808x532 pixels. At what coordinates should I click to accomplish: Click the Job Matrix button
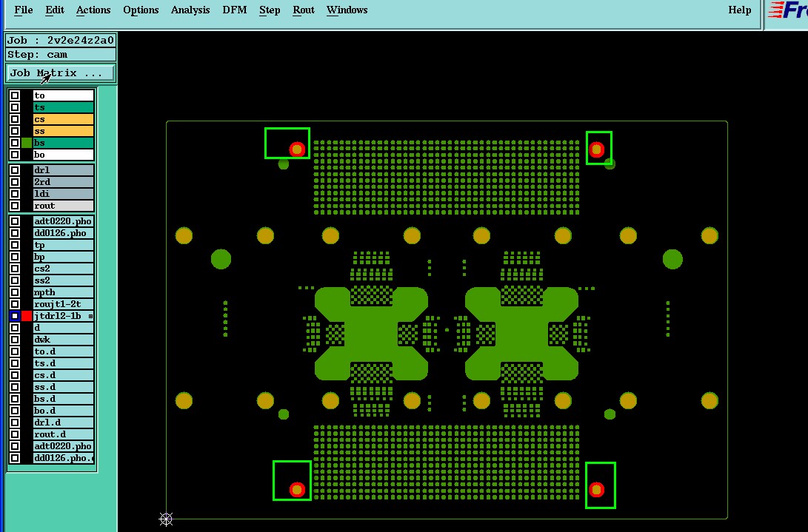click(60, 73)
